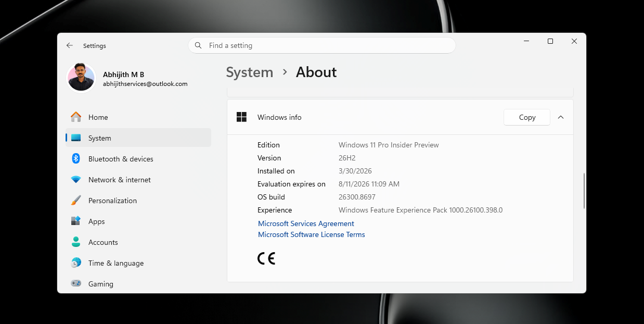Collapse the Windows info section chevron
Viewport: 644px width, 324px height.
[x=561, y=117]
